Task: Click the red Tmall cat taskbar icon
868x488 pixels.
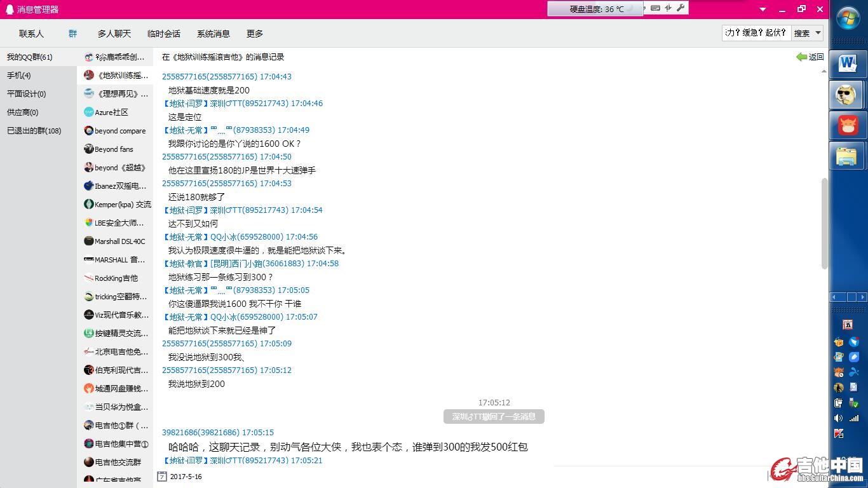Action: click(x=848, y=125)
